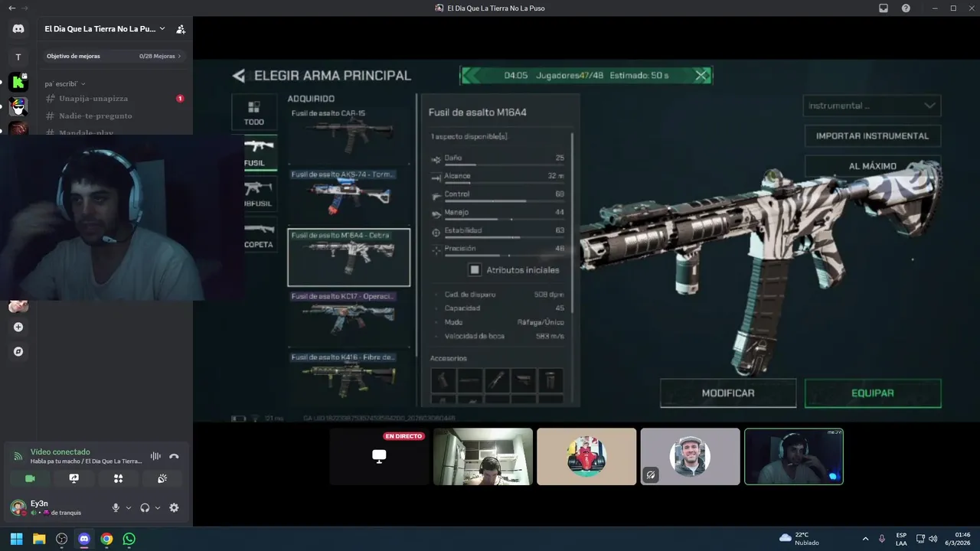Click the Ey3n user avatar
This screenshot has width=980, height=551.
18,507
